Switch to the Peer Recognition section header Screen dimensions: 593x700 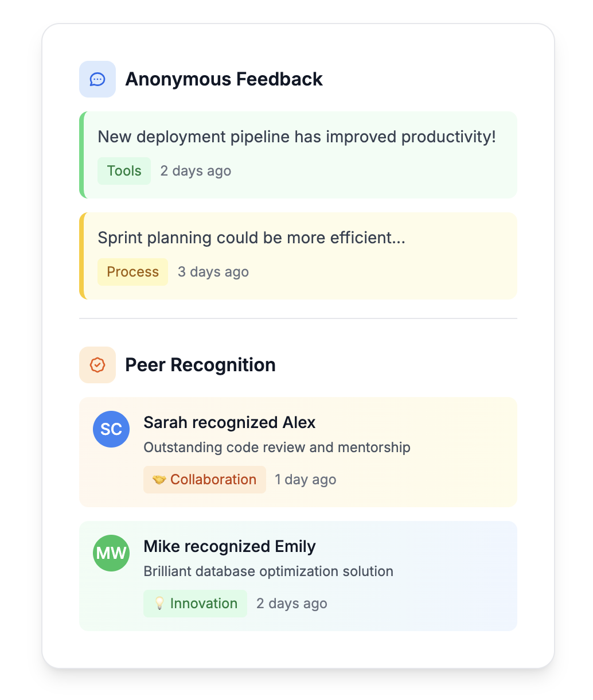point(200,365)
